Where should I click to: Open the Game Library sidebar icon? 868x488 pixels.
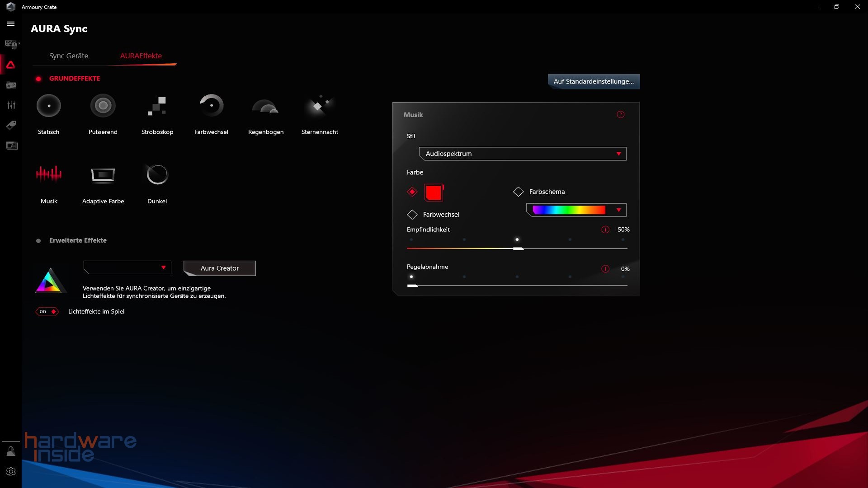tap(11, 85)
